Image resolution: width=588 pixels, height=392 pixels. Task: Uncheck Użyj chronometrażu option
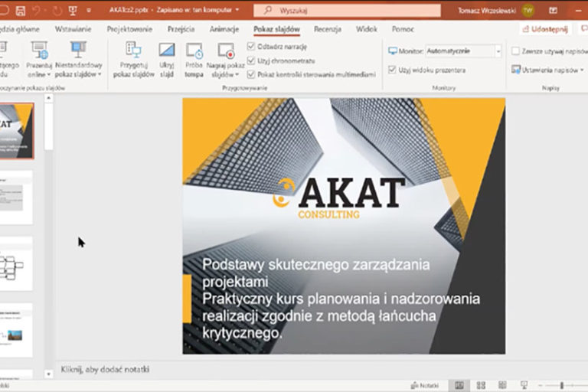click(x=251, y=60)
